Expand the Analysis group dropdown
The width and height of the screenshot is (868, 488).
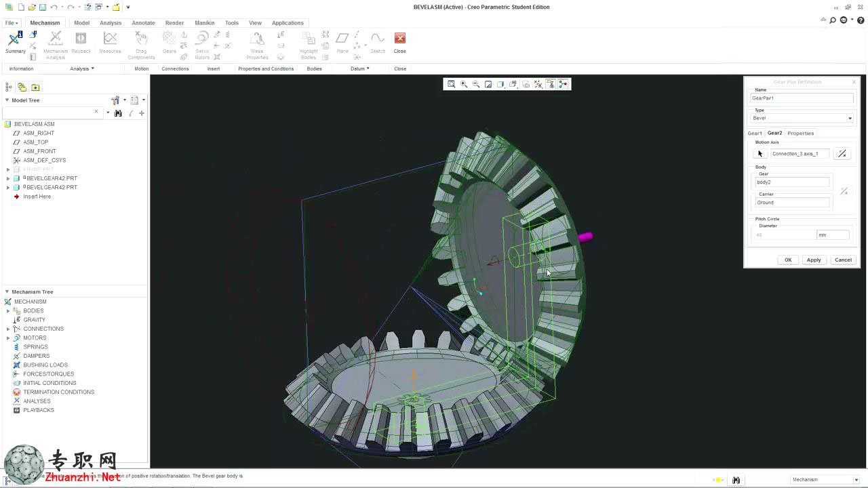click(x=82, y=68)
